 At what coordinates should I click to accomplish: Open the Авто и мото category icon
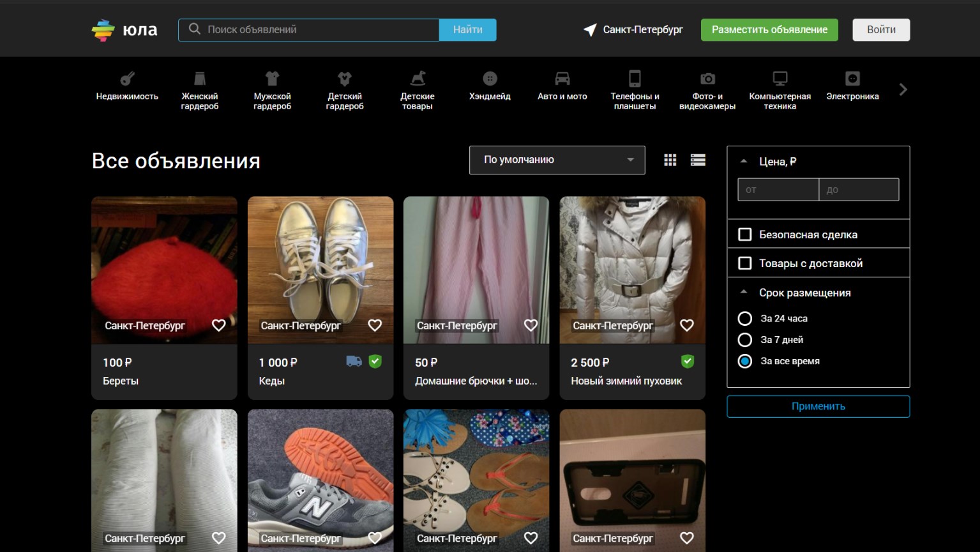coord(562,79)
